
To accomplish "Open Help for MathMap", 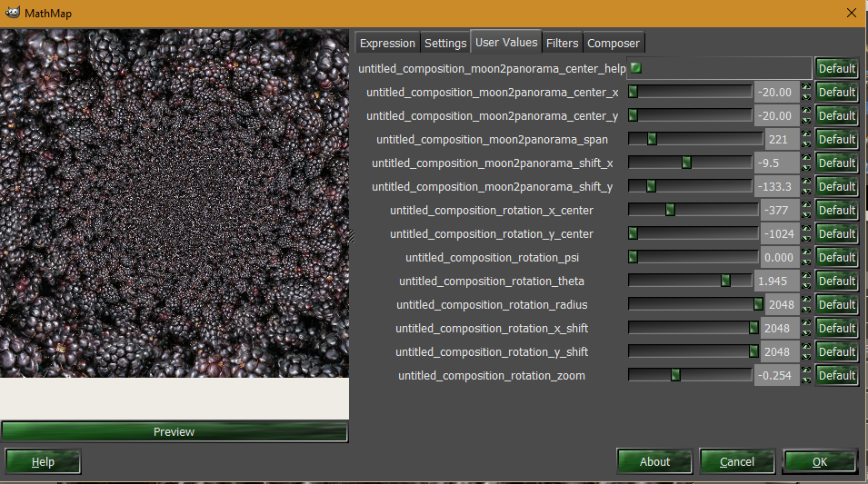I will [44, 462].
